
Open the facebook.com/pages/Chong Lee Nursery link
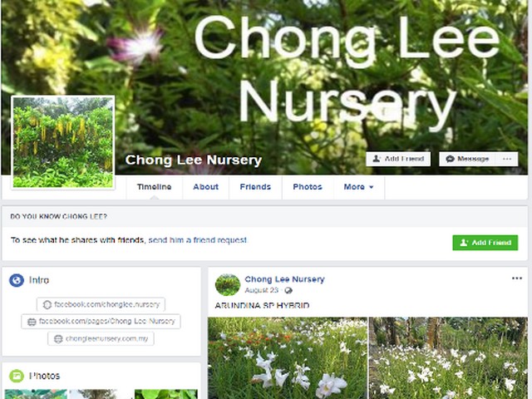tap(101, 322)
